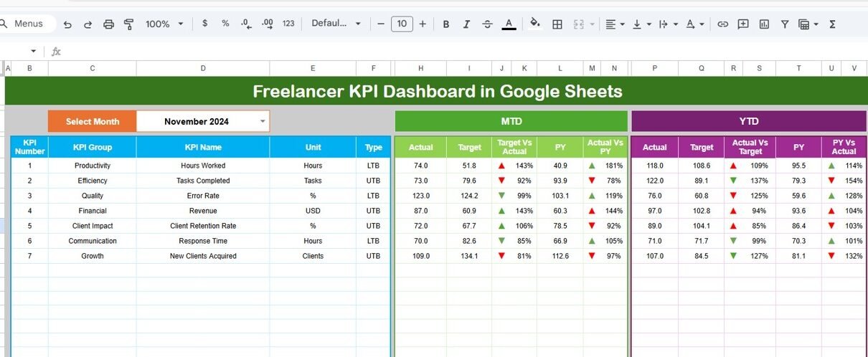Image resolution: width=868 pixels, height=357 pixels.
Task: Click the undo arrow icon
Action: (x=67, y=24)
